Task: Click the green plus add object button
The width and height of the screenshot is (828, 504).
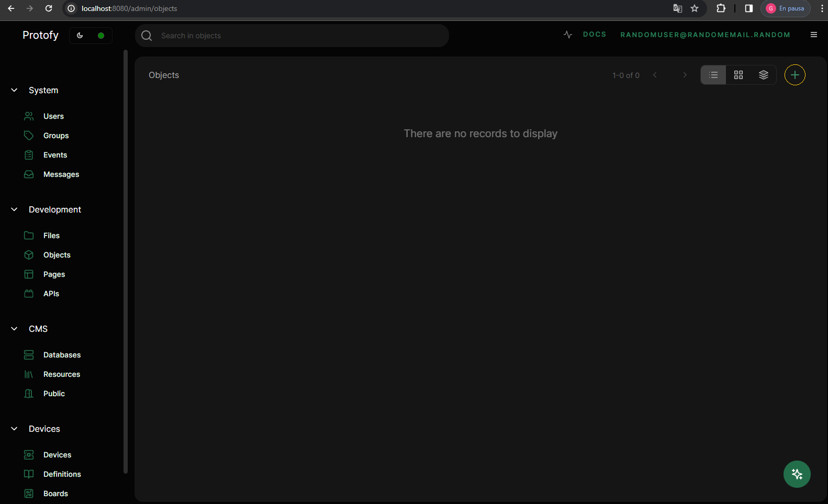Action: pos(795,75)
